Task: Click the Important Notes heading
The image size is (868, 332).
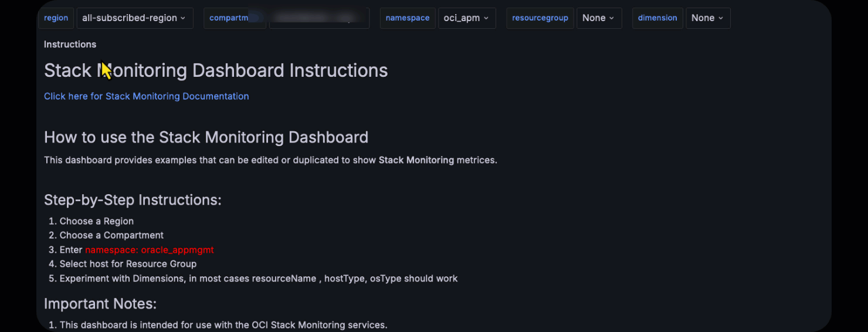Action: (100, 304)
